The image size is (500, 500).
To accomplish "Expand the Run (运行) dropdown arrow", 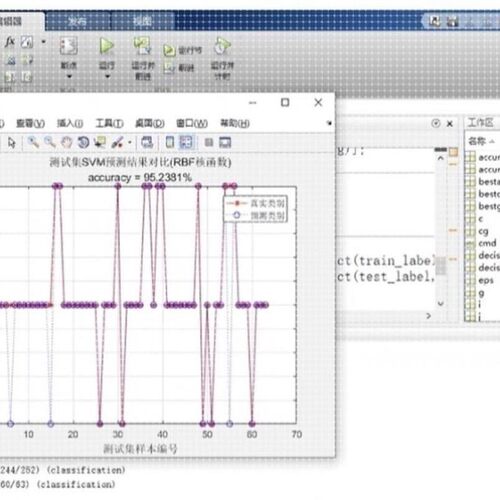I will [107, 76].
